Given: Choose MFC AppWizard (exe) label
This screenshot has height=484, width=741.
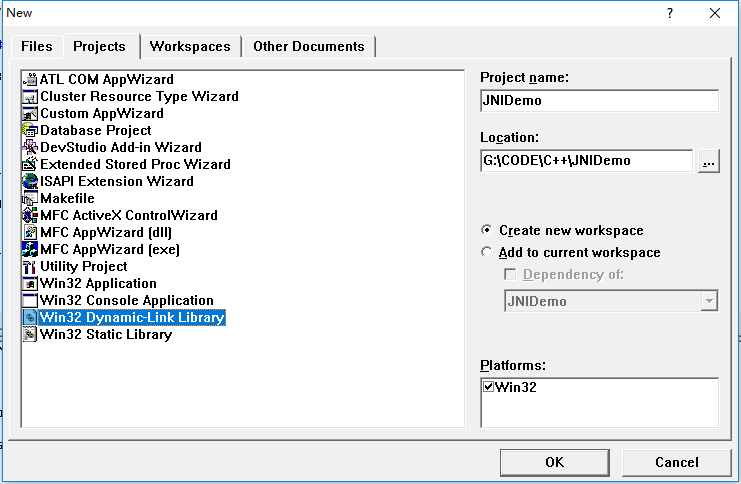Looking at the screenshot, I should coord(110,250).
